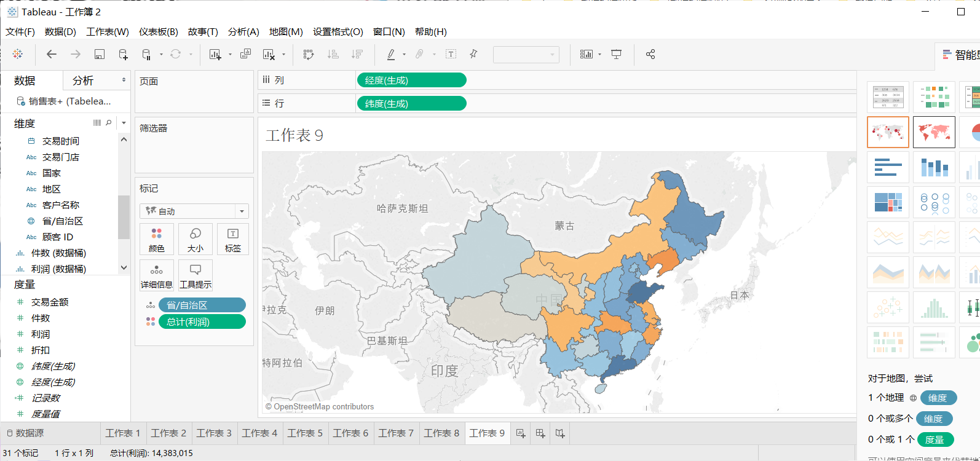
Task: Open the 分析 tab dropdown arrow
Action: (x=124, y=80)
